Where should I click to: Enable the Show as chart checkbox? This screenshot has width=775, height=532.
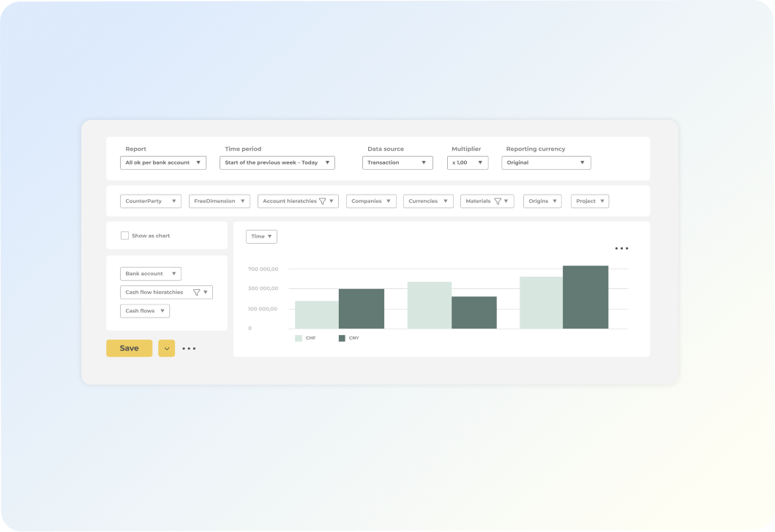click(124, 236)
